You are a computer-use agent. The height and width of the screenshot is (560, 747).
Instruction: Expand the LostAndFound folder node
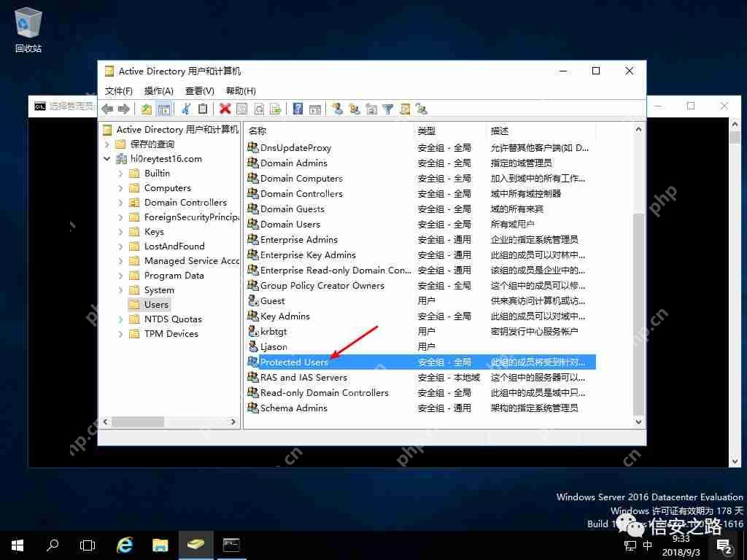(x=120, y=246)
